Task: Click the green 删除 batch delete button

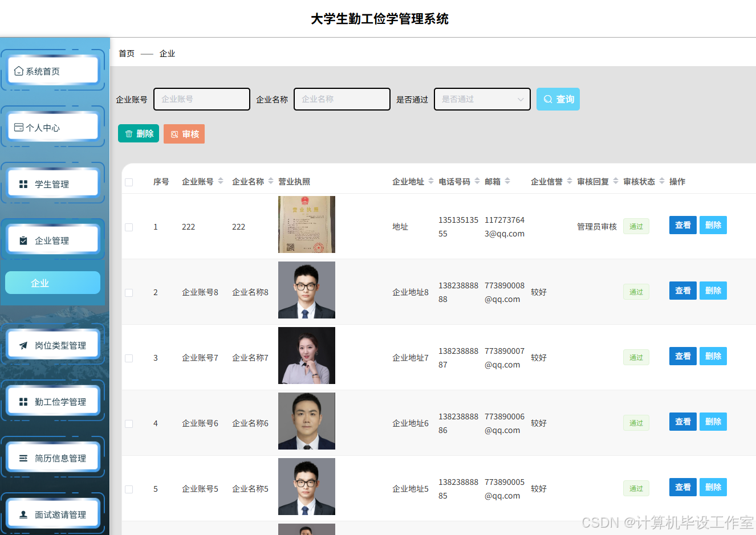Action: [139, 134]
